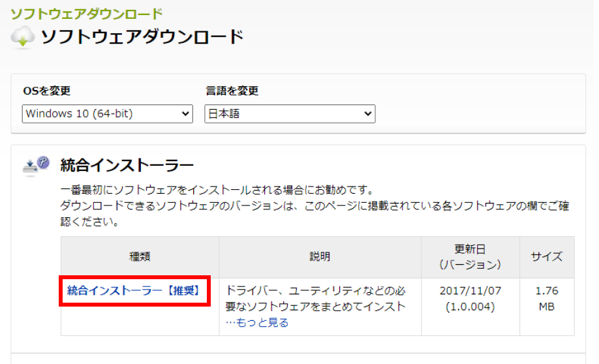The width and height of the screenshot is (599, 364).
Task: Click the サイズ column header
Action: 547,256
